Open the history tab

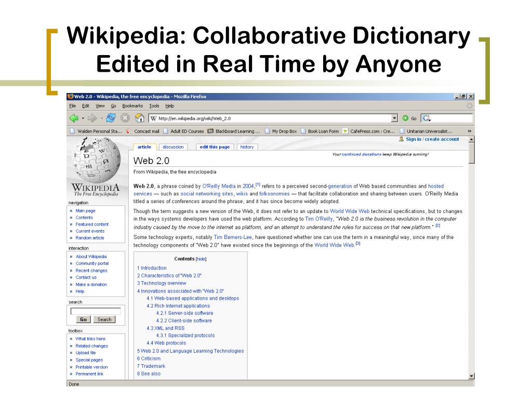pyautogui.click(x=247, y=147)
